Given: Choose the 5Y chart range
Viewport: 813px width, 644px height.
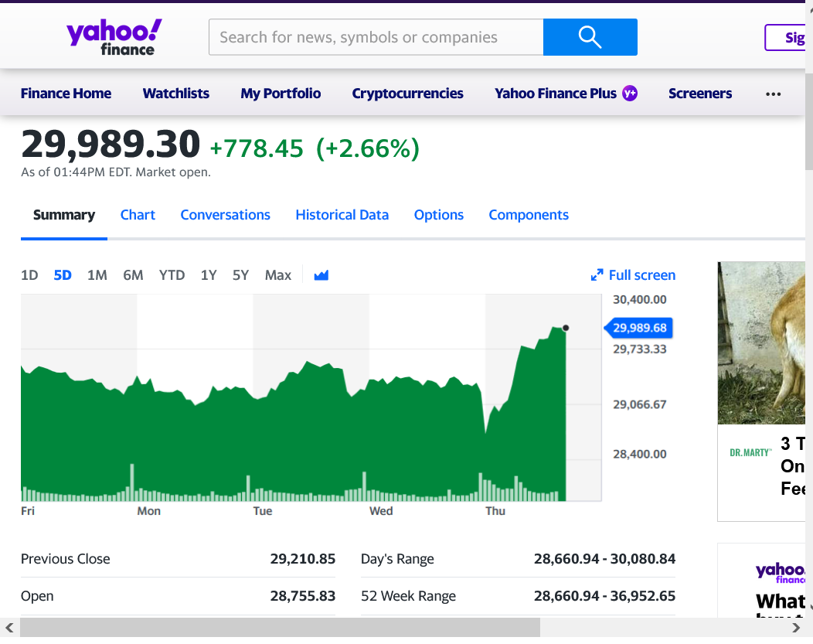Looking at the screenshot, I should point(240,274).
